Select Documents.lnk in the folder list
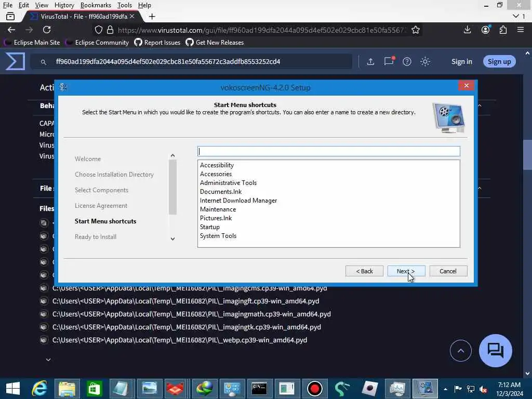532x399 pixels. (220, 192)
